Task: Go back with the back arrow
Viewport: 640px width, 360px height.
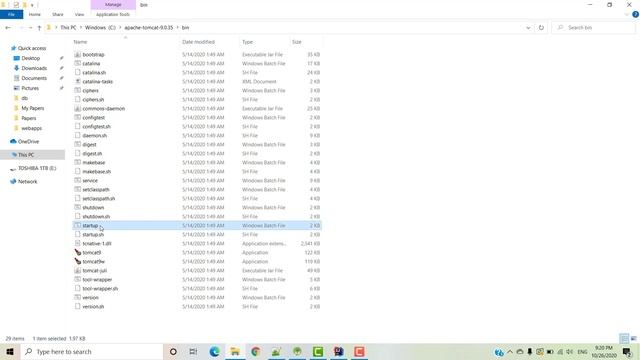Action: [8, 28]
